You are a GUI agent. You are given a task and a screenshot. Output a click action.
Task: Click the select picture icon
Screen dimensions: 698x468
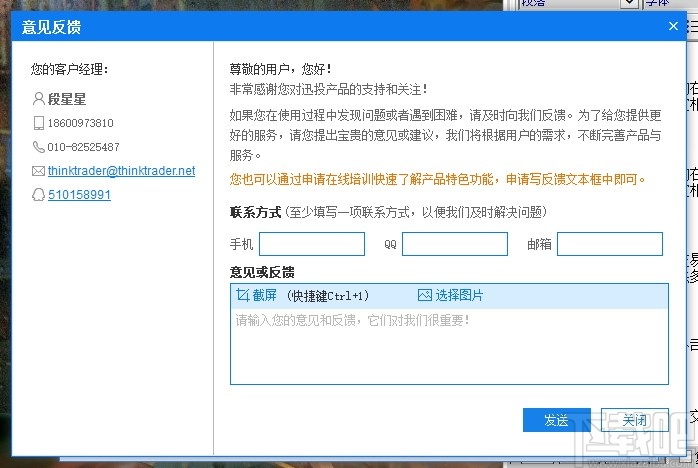point(425,295)
